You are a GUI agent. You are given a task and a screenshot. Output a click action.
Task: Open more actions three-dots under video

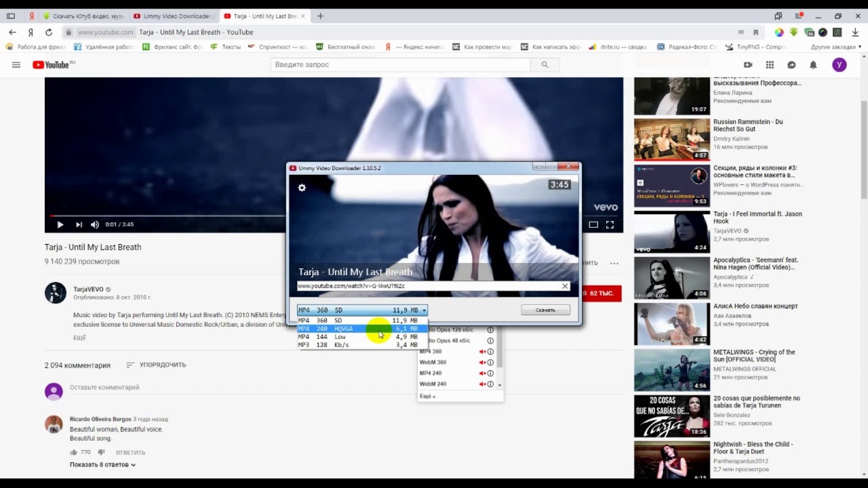(x=614, y=263)
